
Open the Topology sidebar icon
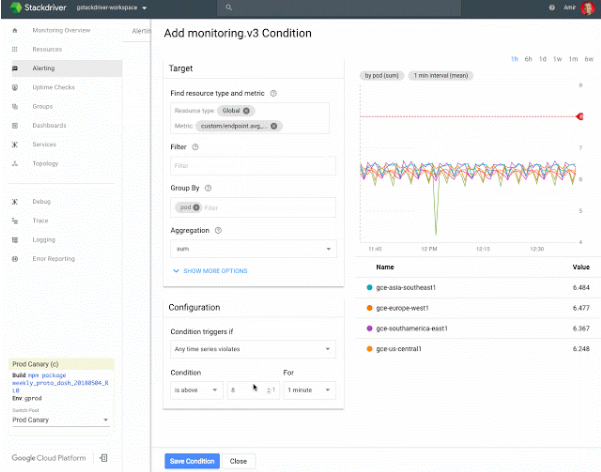tap(15, 163)
